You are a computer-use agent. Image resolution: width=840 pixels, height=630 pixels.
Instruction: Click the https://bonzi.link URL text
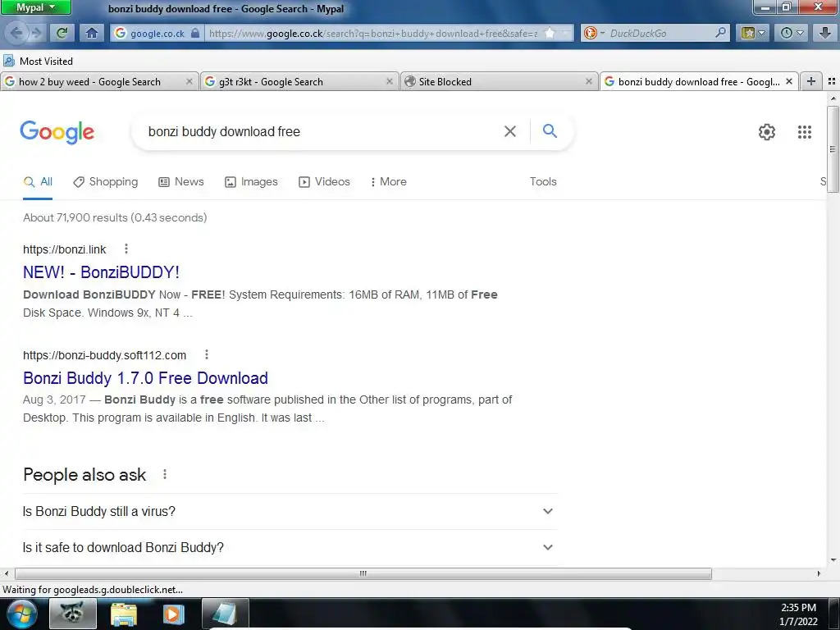64,249
